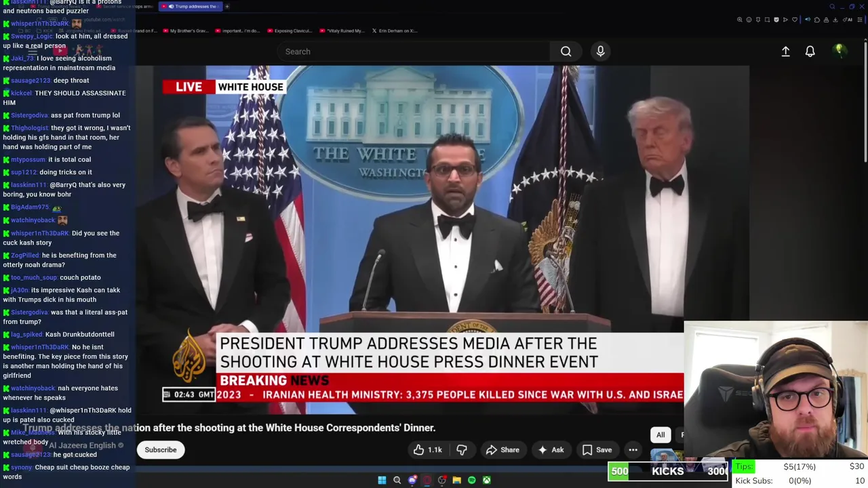
Task: Click chat username 'whisper1nTh3DaRK' asking about cuck kash story
Action: (x=40, y=233)
